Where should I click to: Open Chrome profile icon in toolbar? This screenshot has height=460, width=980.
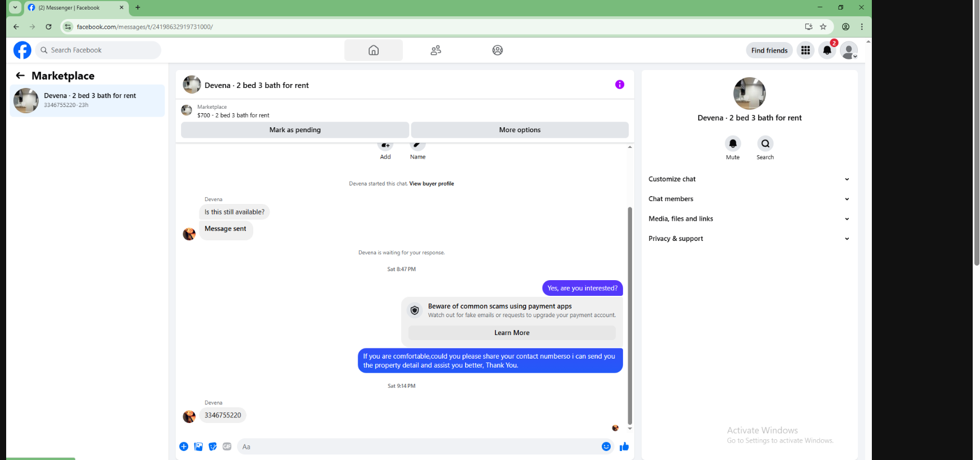click(x=846, y=26)
